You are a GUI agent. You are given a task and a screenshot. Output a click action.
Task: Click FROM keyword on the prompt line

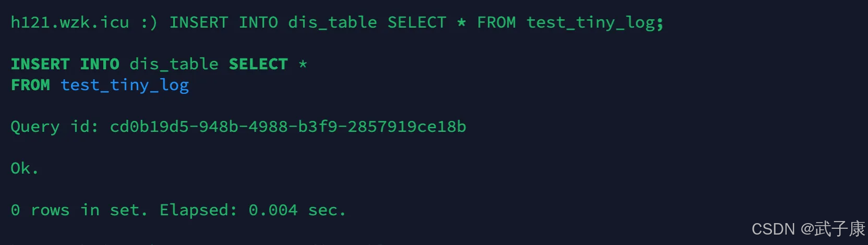tap(496, 22)
